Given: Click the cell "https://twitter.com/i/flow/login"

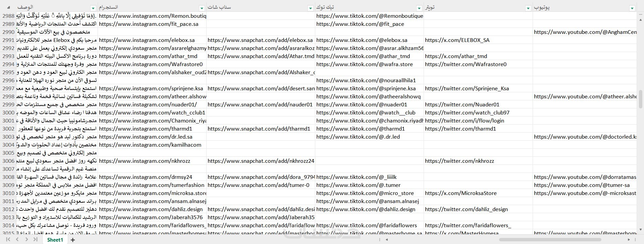Looking at the screenshot, I should pos(478,121).
